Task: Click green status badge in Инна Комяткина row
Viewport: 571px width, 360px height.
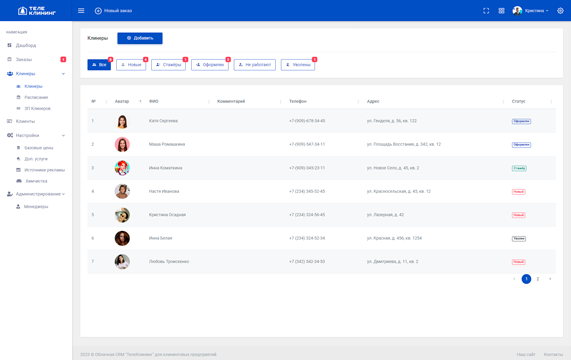Action: tap(519, 168)
